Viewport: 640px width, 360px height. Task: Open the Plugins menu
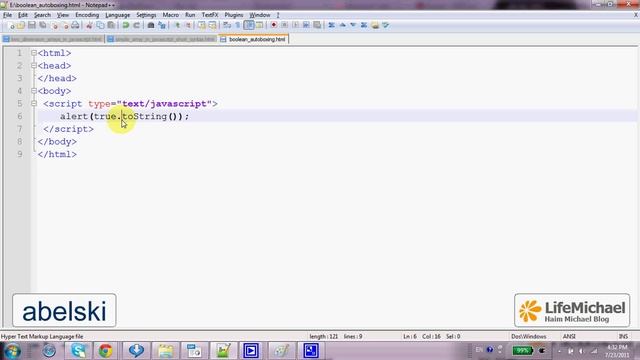click(x=233, y=15)
